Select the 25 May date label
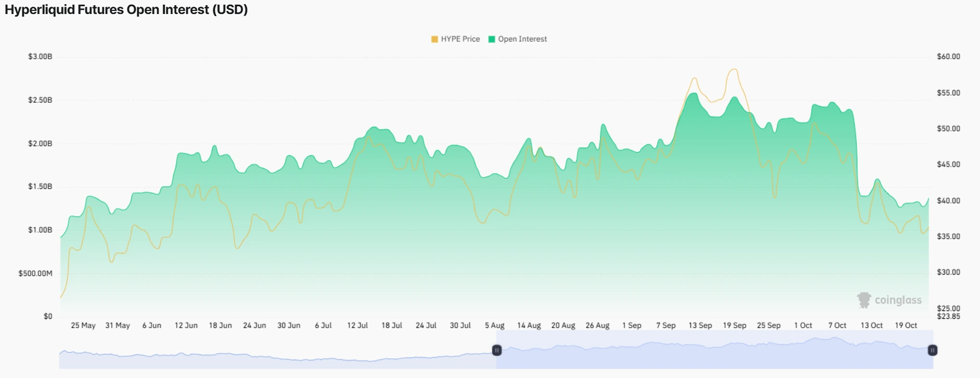The image size is (980, 378). (83, 326)
